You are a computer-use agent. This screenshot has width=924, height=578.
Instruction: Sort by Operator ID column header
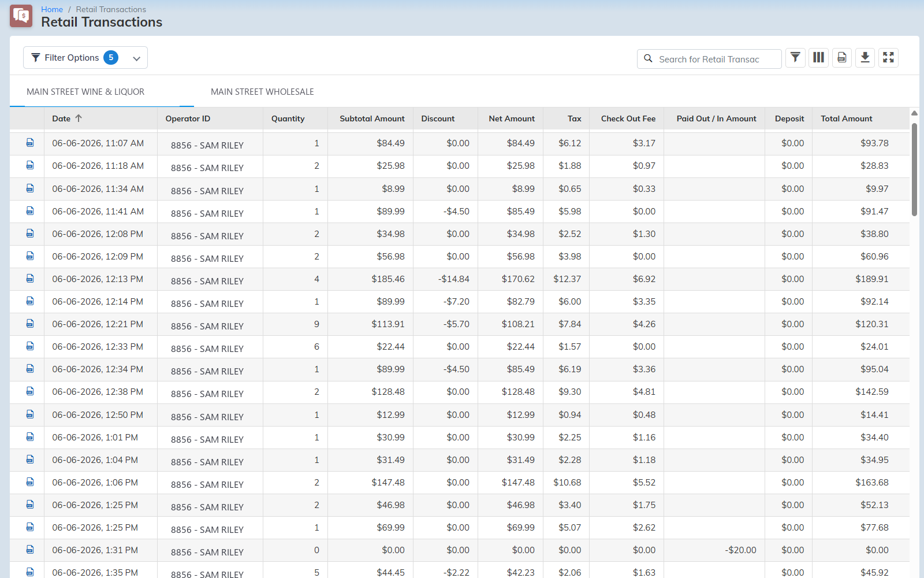188,118
